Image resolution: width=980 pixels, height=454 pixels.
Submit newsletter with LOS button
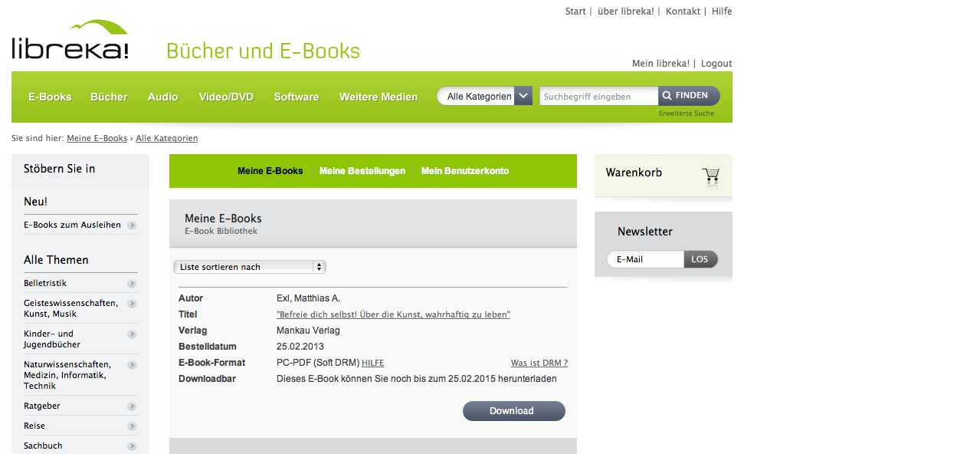pyautogui.click(x=700, y=259)
